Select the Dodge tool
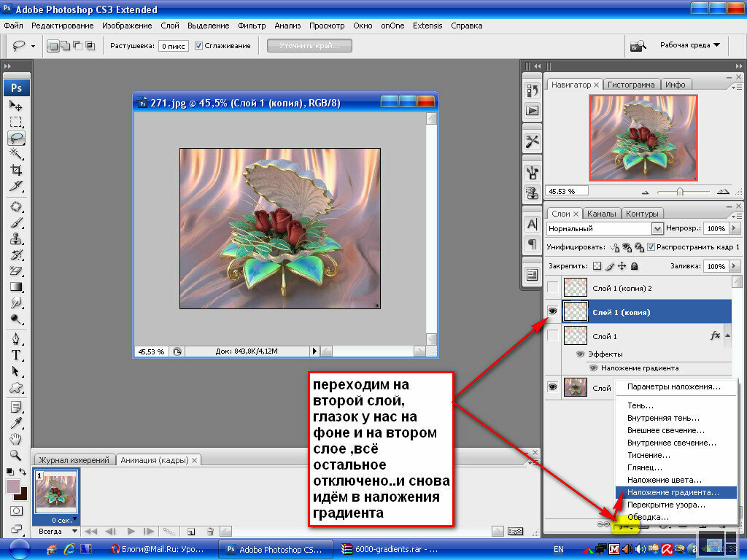The image size is (747, 560). tap(16, 319)
